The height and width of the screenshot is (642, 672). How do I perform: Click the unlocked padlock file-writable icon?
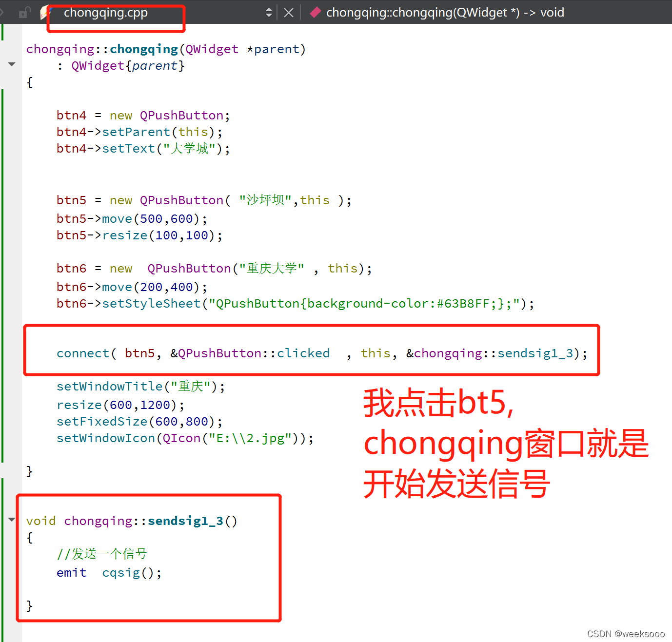[24, 12]
